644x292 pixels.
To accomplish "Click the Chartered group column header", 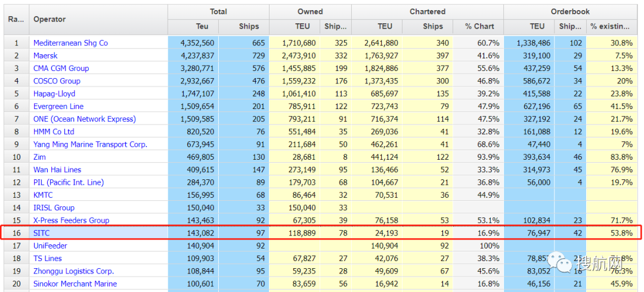I will click(427, 11).
